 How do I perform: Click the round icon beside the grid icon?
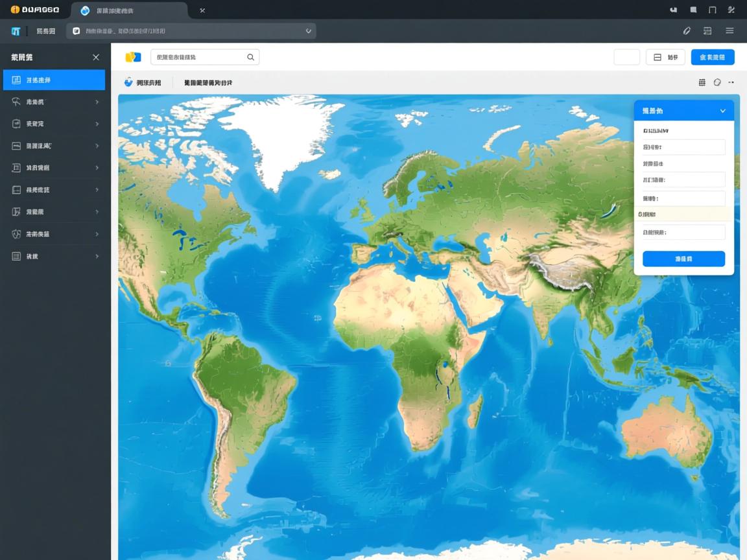(x=717, y=82)
